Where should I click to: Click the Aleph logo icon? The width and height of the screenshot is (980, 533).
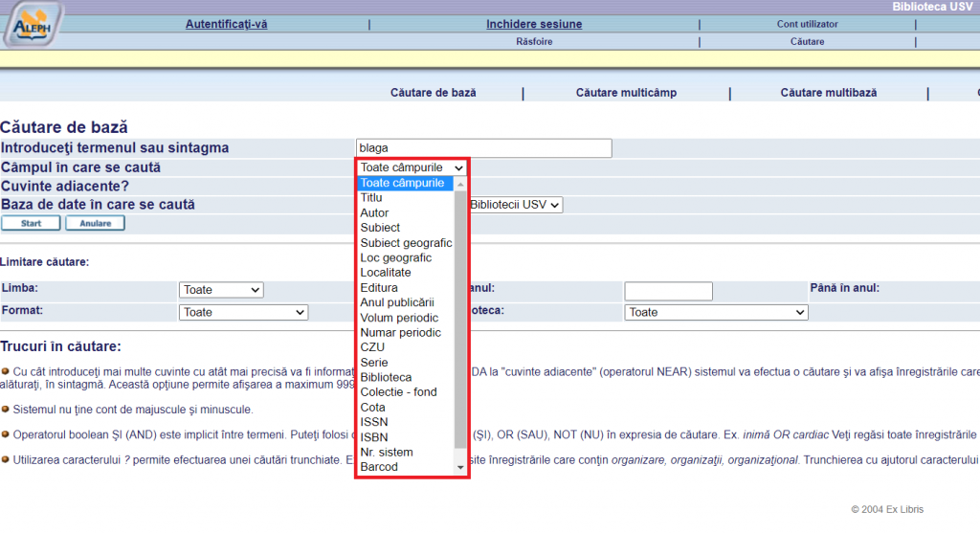33,25
